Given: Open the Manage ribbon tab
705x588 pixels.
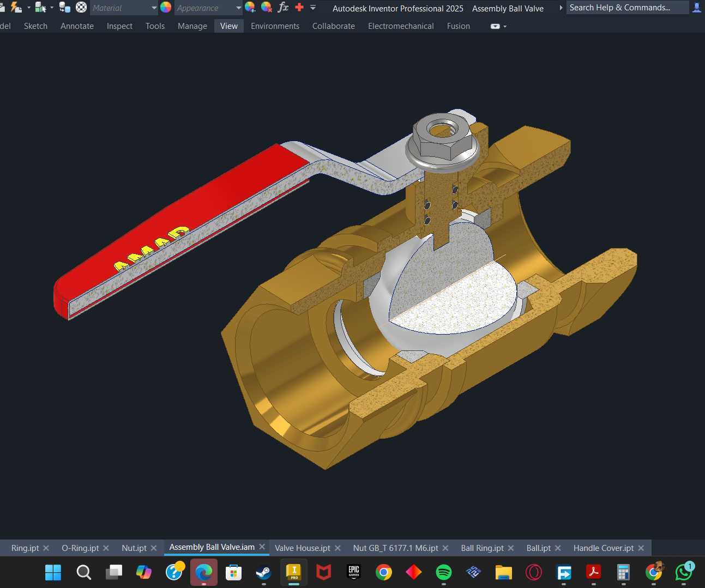Looking at the screenshot, I should (x=192, y=26).
